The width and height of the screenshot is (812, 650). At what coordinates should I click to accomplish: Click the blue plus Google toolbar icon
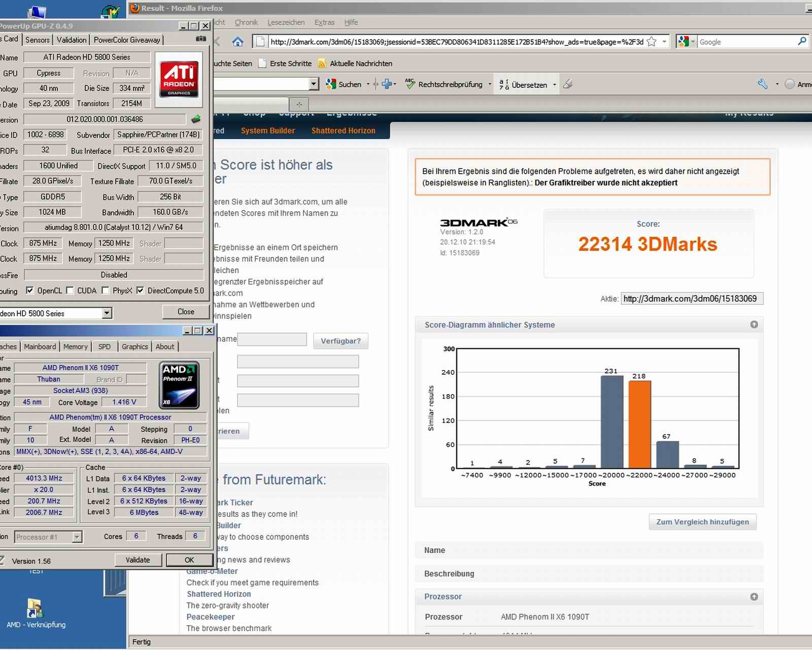[387, 84]
